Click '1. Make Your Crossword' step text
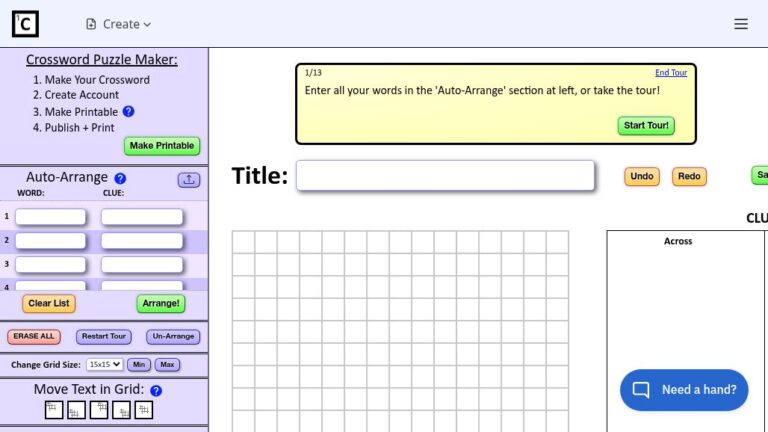 pyautogui.click(x=91, y=80)
